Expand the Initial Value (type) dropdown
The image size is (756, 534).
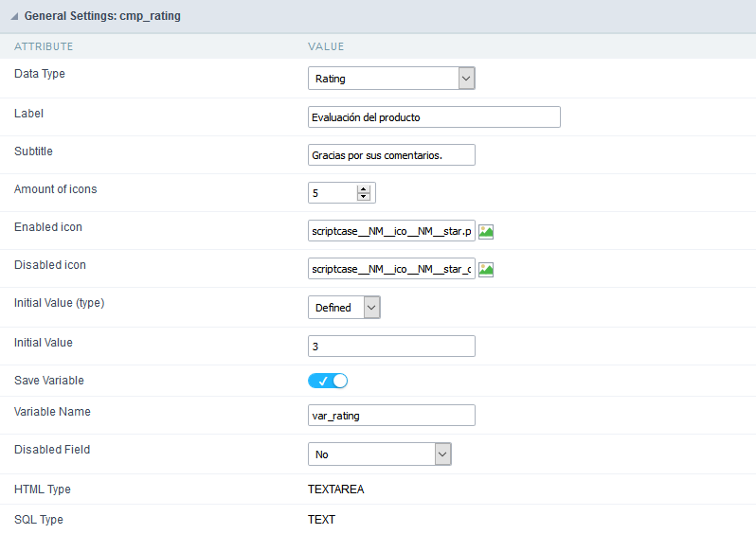pos(344,308)
